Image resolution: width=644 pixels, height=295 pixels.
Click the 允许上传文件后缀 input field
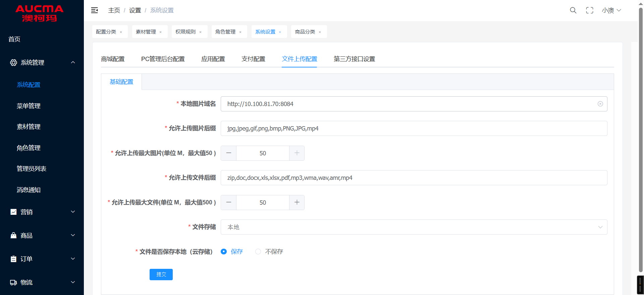point(414,178)
